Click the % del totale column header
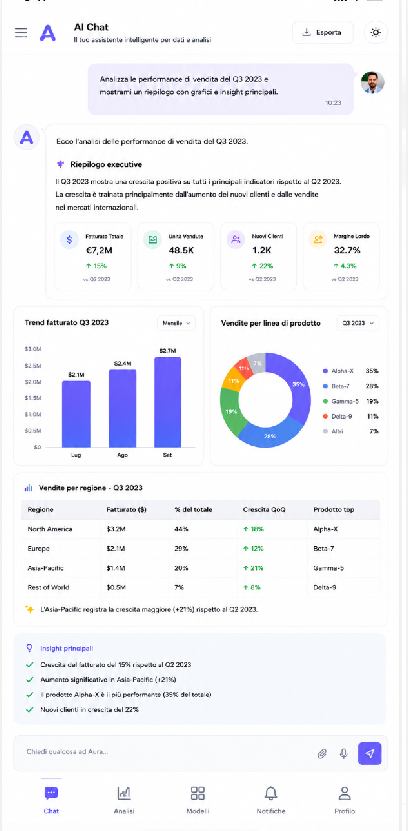Screen dimensions: 409x831 [193, 510]
